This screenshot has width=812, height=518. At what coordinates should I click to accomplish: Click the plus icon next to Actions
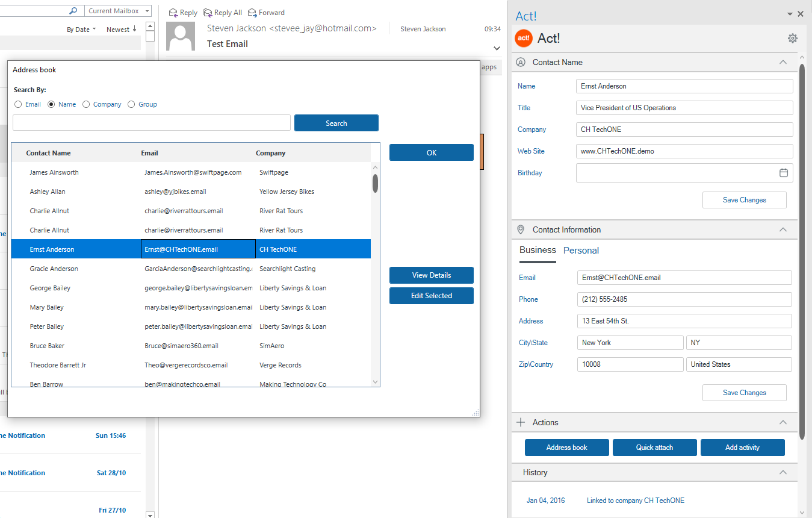(520, 422)
